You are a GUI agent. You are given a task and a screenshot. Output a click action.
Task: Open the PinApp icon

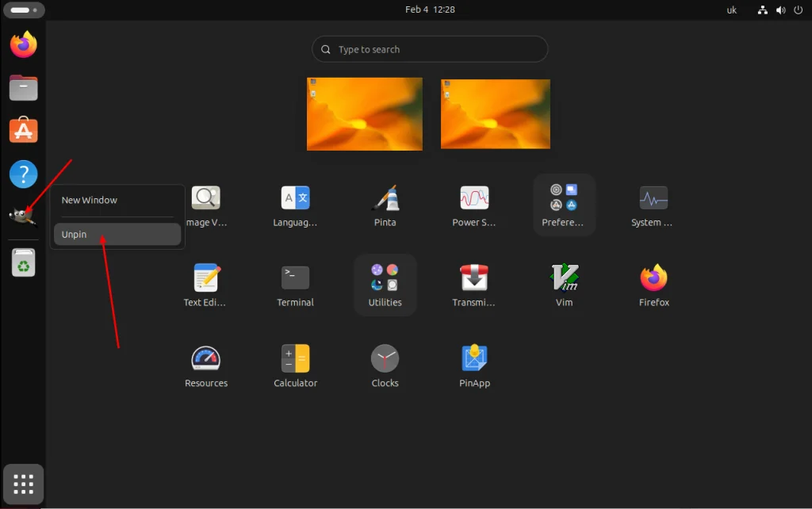coord(474,359)
